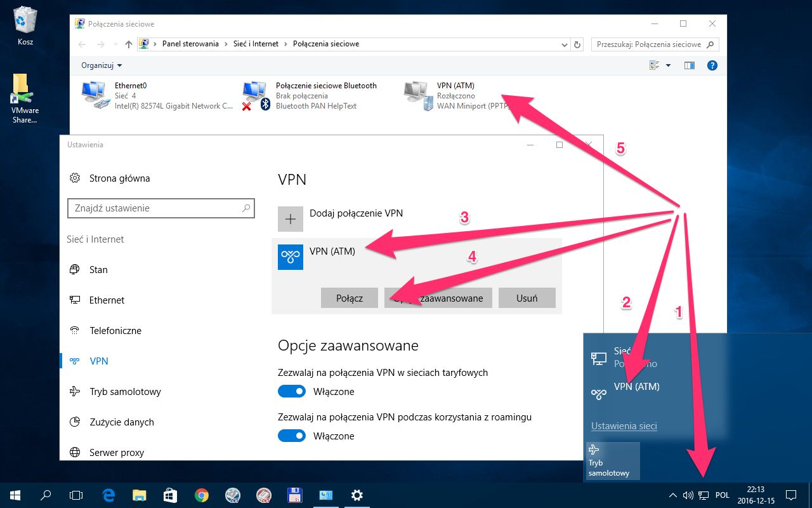Click the Opcje zaawansowane button

438,298
